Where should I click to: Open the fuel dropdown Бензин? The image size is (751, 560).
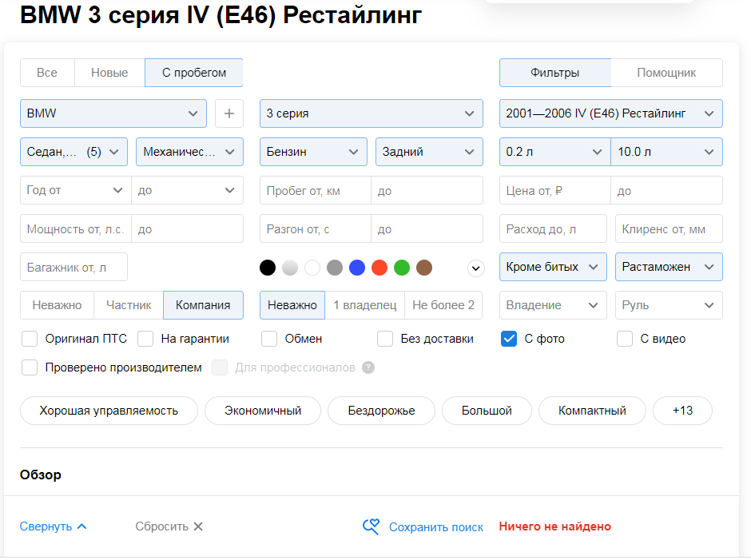[x=313, y=152]
